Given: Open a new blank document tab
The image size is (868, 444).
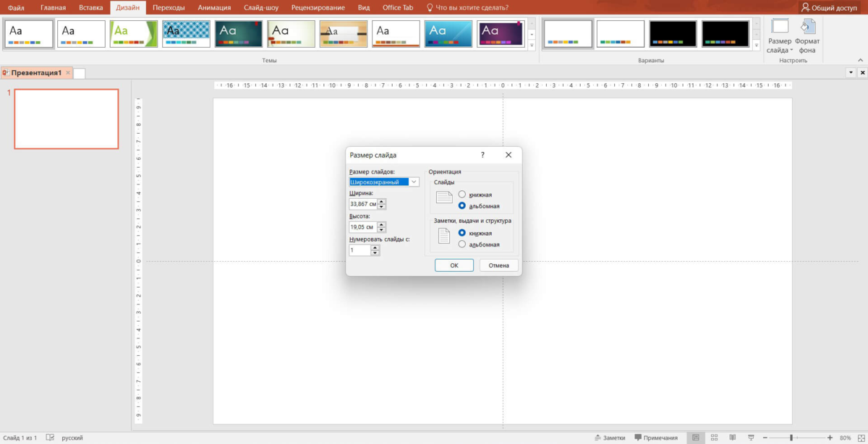Looking at the screenshot, I should point(80,73).
